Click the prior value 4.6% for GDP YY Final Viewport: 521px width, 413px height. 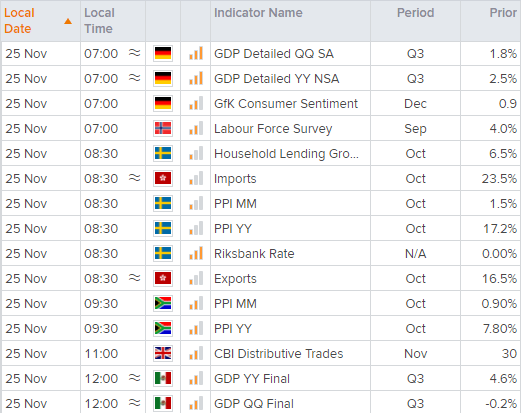coord(503,378)
